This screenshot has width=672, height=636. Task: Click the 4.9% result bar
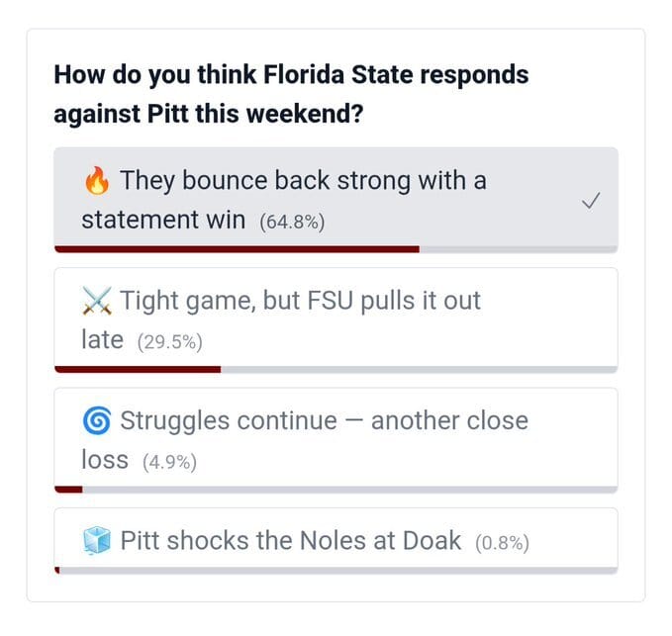pyautogui.click(x=68, y=489)
